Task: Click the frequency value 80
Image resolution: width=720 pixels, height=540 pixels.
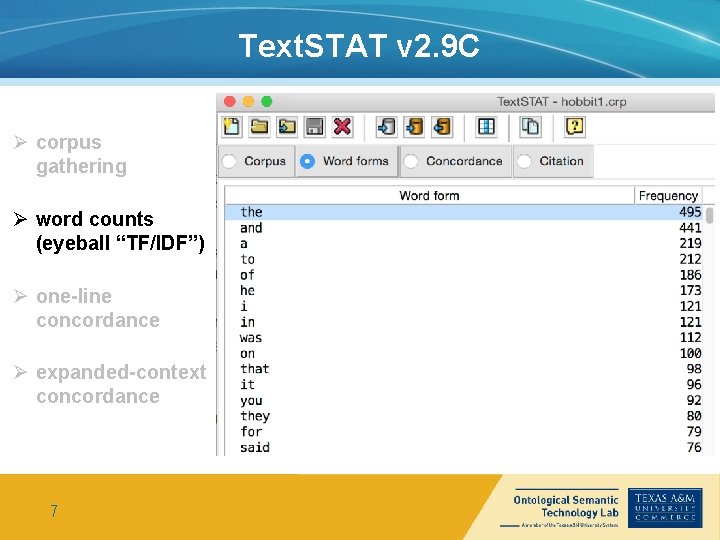Action: 694,416
